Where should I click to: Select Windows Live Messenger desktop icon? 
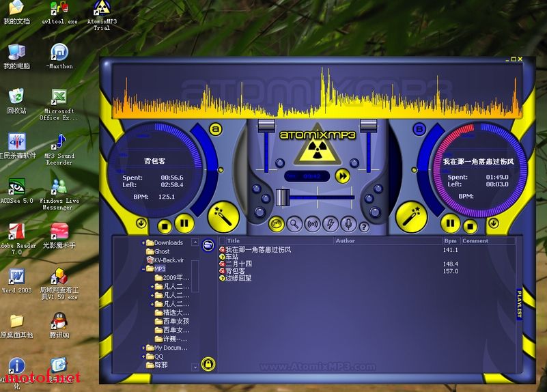(x=59, y=194)
